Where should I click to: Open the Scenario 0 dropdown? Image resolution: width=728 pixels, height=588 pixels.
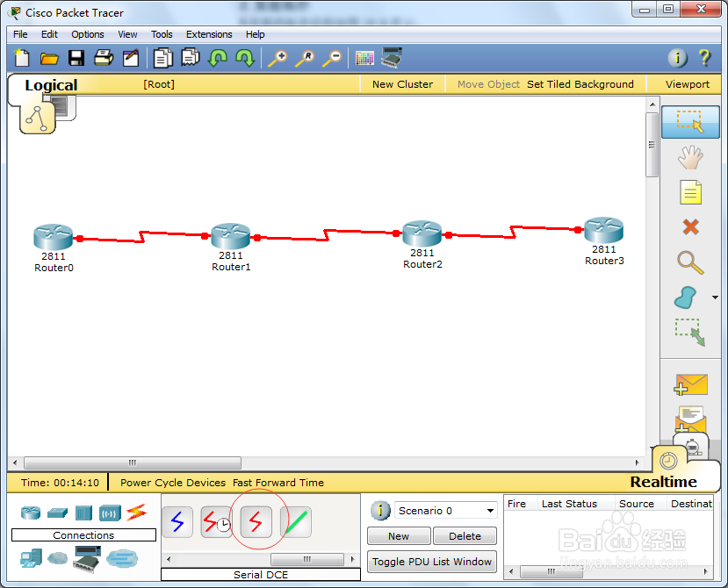(446, 511)
